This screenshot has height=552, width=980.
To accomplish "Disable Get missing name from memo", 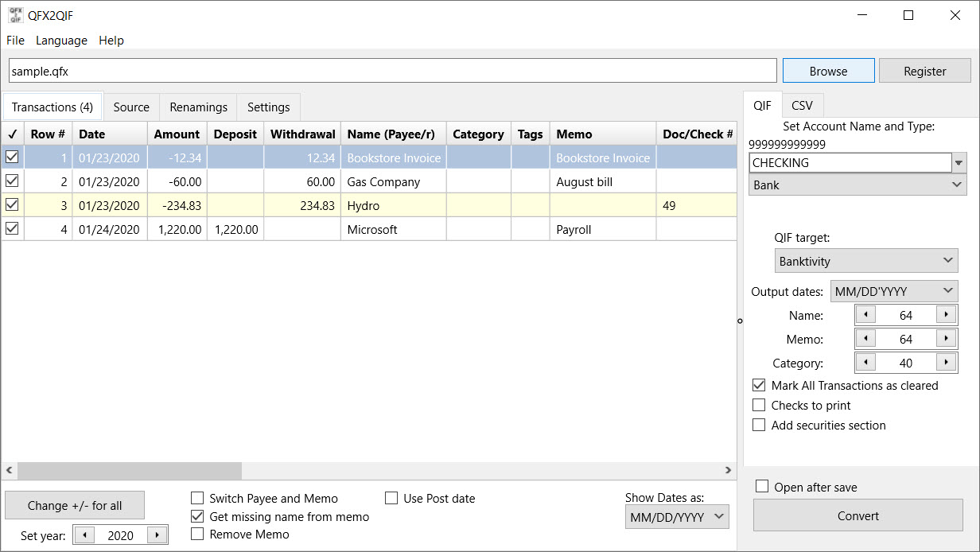I will pyautogui.click(x=197, y=516).
